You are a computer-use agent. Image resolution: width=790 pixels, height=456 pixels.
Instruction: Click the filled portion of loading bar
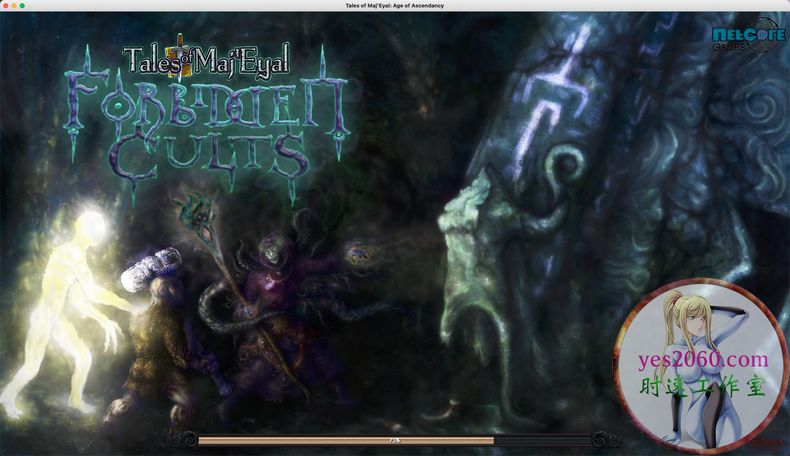point(340,440)
